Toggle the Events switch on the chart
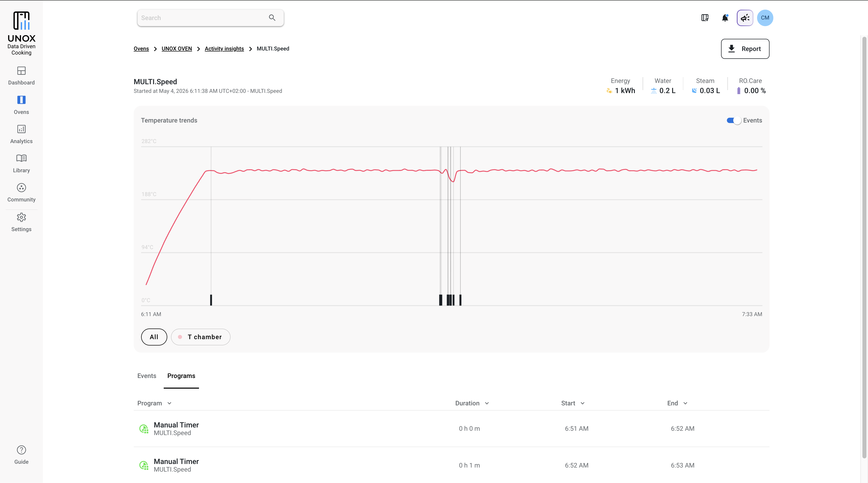The height and width of the screenshot is (483, 868). point(734,120)
